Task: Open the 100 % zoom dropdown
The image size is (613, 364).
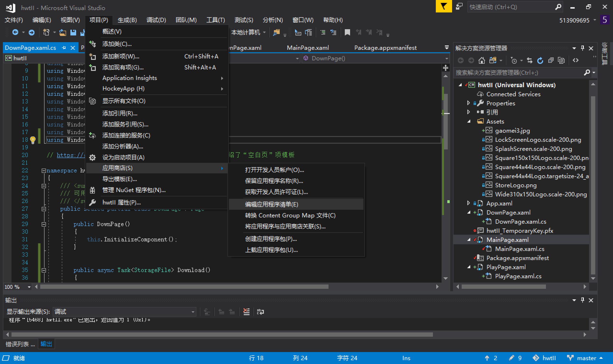Action: click(x=29, y=287)
